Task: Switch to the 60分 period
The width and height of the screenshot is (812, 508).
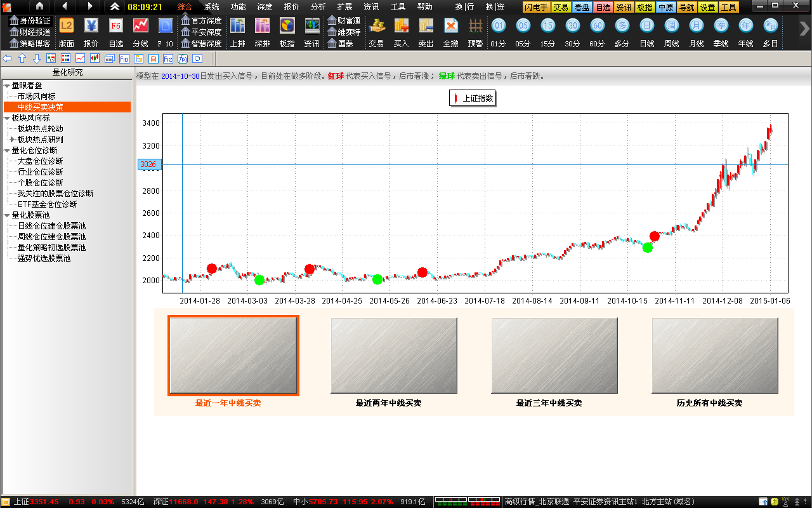Action: [x=598, y=25]
